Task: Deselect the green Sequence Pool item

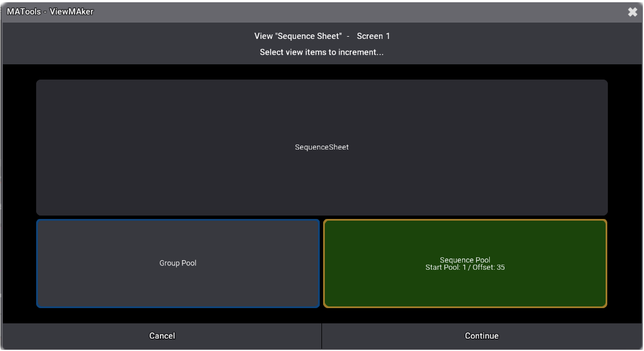Action: [465, 263]
